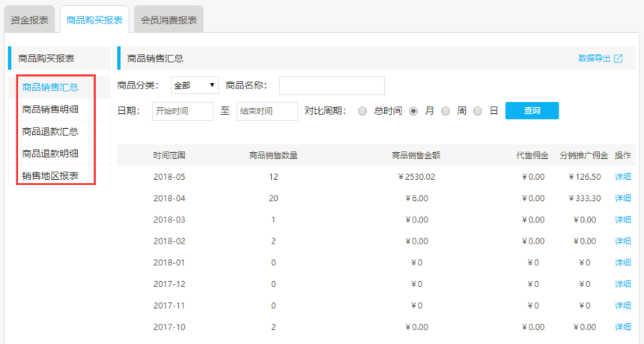This screenshot has width=644, height=344.
Task: Select the 日 radio option
Action: pyautogui.click(x=478, y=111)
